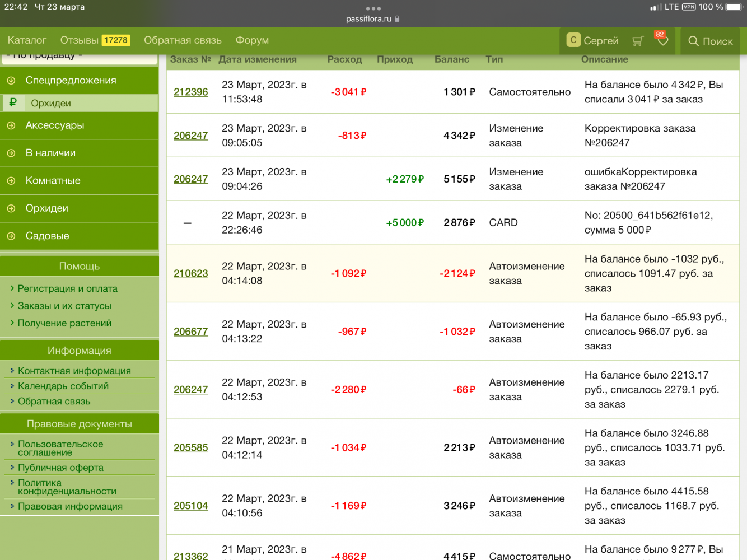Tap the magnifier search icon
This screenshot has height=560, width=747.
click(x=693, y=41)
